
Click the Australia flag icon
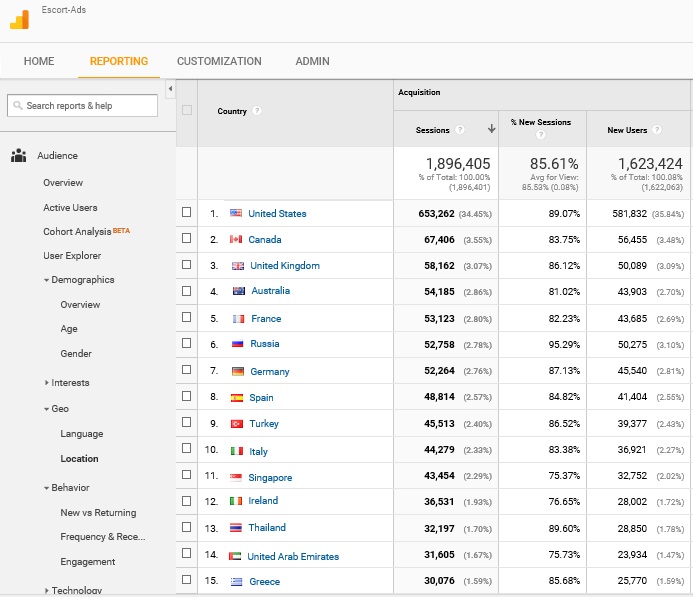pyautogui.click(x=239, y=291)
